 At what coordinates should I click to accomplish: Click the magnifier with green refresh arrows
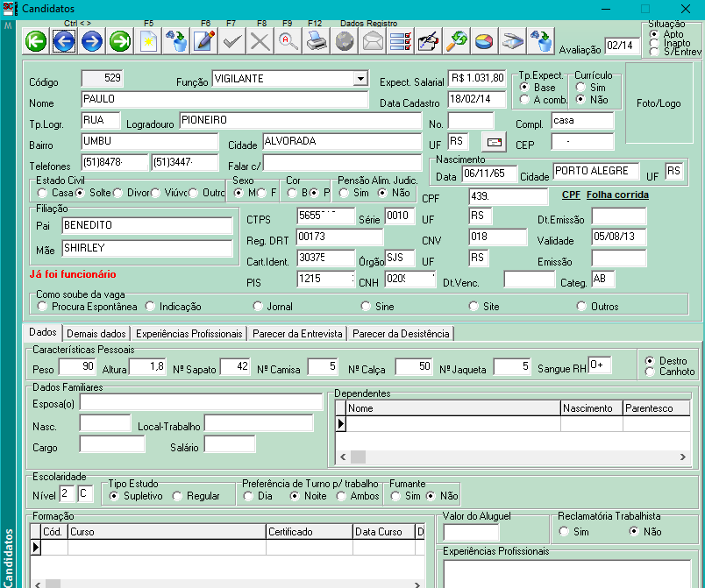(x=456, y=42)
